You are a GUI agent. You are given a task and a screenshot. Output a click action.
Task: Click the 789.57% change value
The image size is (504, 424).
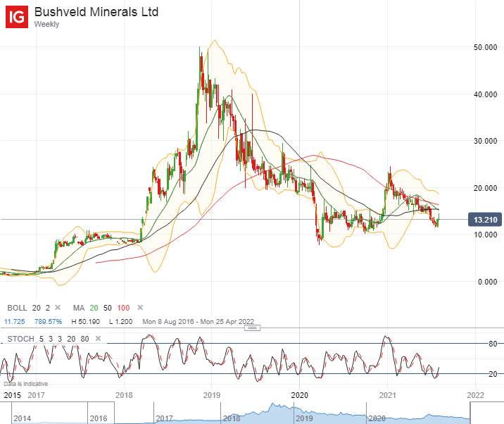point(48,321)
